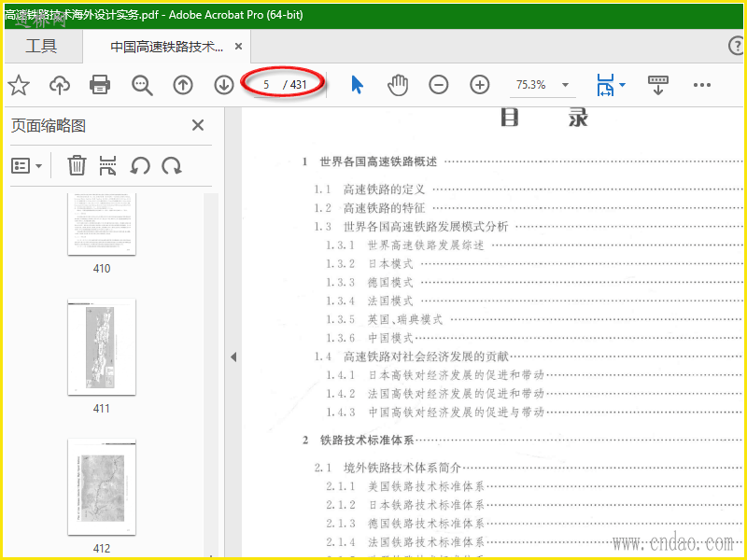Image resolution: width=747 pixels, height=560 pixels.
Task: Open the help question mark icon
Action: tap(737, 46)
